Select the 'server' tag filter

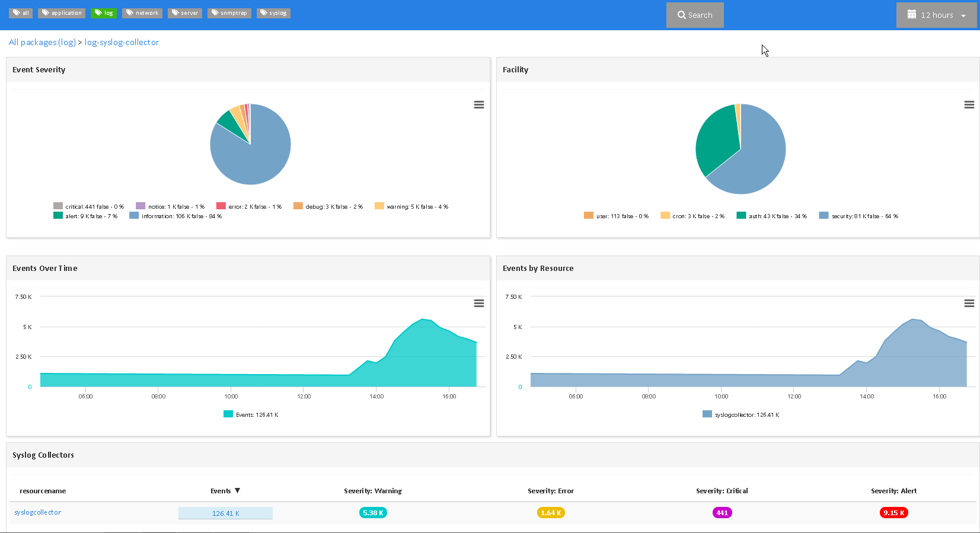(185, 13)
